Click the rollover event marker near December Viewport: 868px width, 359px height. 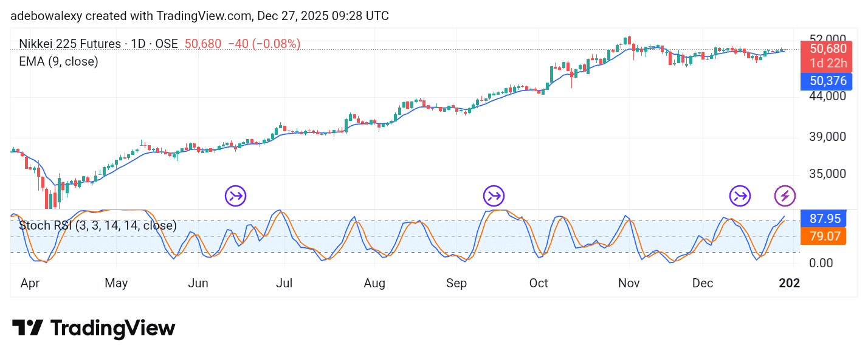point(740,196)
